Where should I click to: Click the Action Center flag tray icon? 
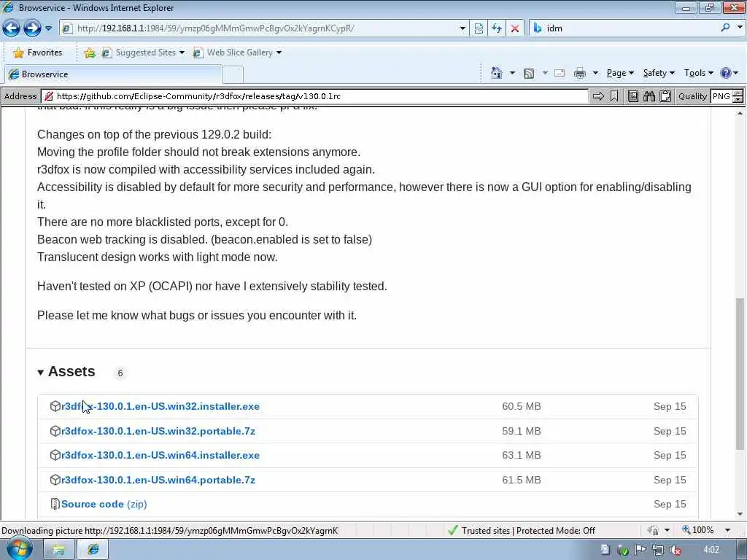pos(640,550)
